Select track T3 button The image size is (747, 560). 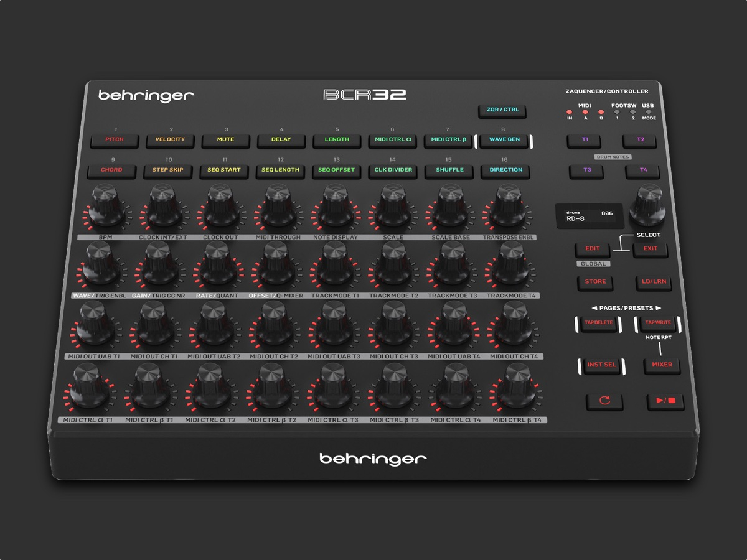tap(587, 170)
